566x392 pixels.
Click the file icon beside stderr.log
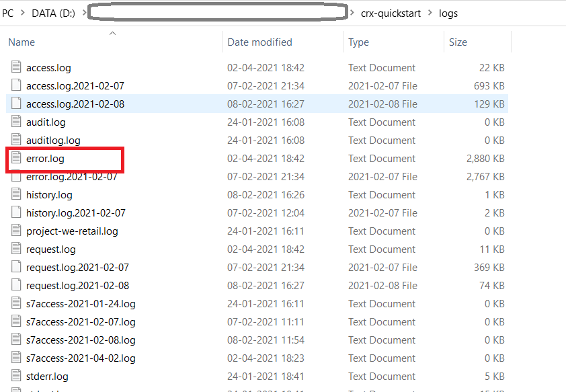[x=15, y=376]
